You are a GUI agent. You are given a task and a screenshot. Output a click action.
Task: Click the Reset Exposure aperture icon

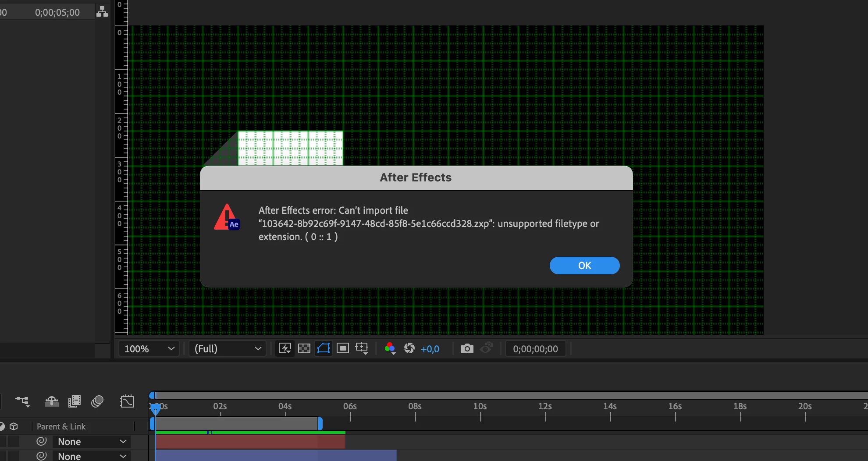click(409, 348)
